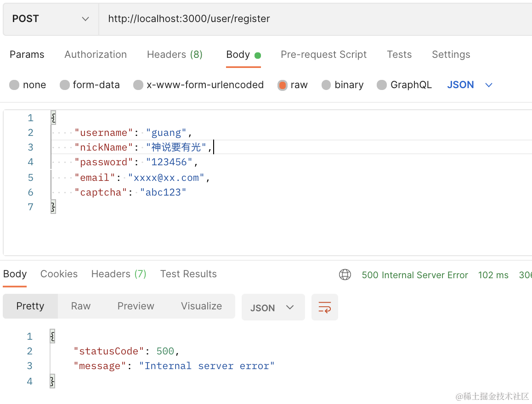Expand the JSON body format dropdown

tap(470, 85)
